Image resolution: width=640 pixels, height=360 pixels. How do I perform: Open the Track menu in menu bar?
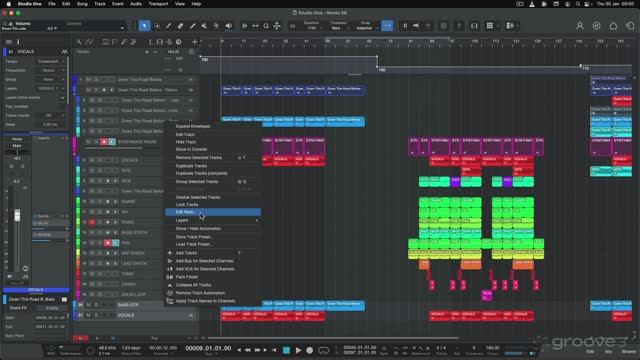pyautogui.click(x=100, y=4)
